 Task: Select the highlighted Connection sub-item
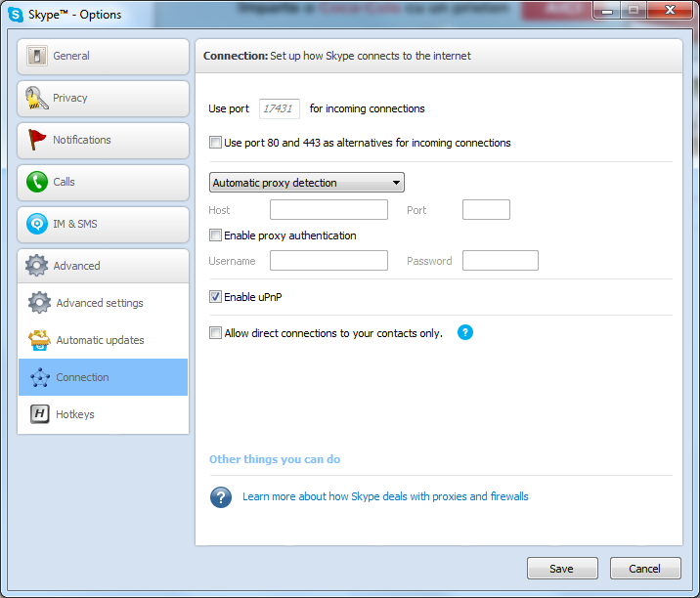tap(103, 377)
